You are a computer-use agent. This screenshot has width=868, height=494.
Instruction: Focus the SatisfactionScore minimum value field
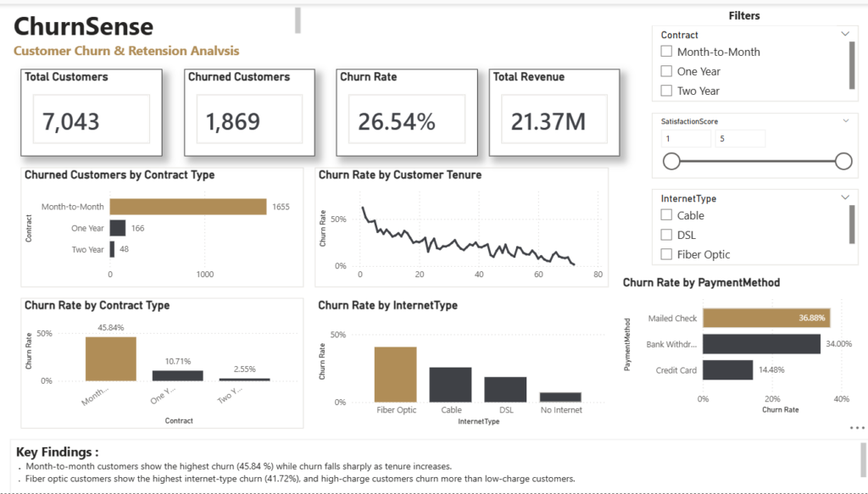click(686, 138)
